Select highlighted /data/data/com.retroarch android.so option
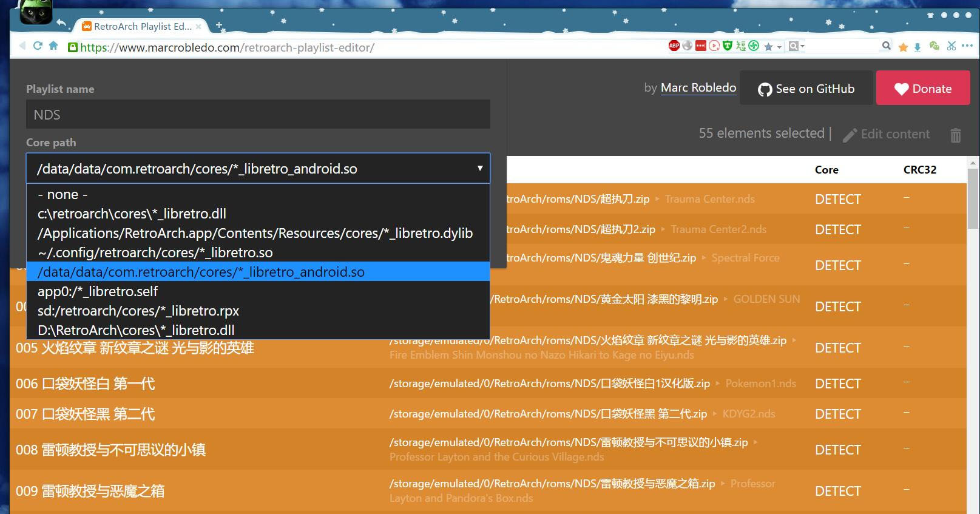The width and height of the screenshot is (980, 514). point(258,272)
